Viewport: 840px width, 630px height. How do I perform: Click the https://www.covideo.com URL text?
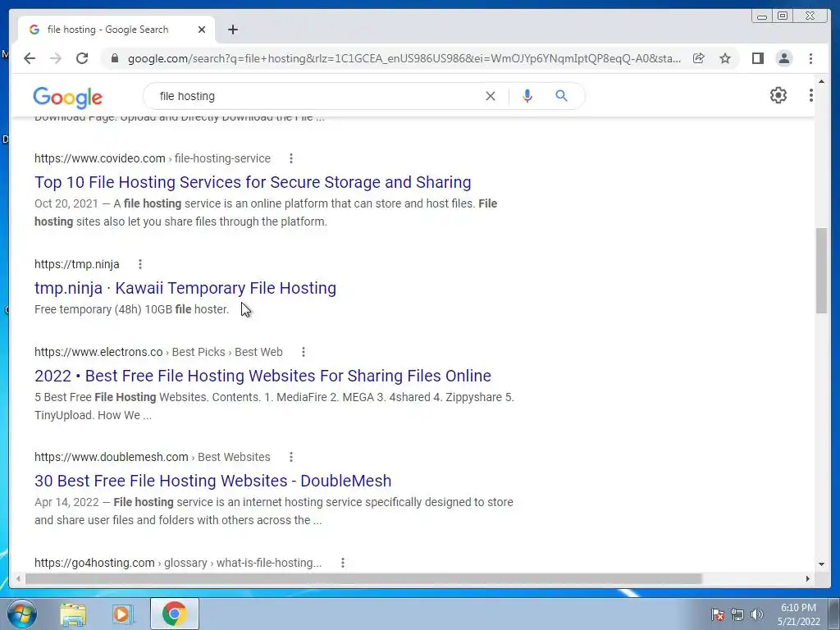(99, 158)
